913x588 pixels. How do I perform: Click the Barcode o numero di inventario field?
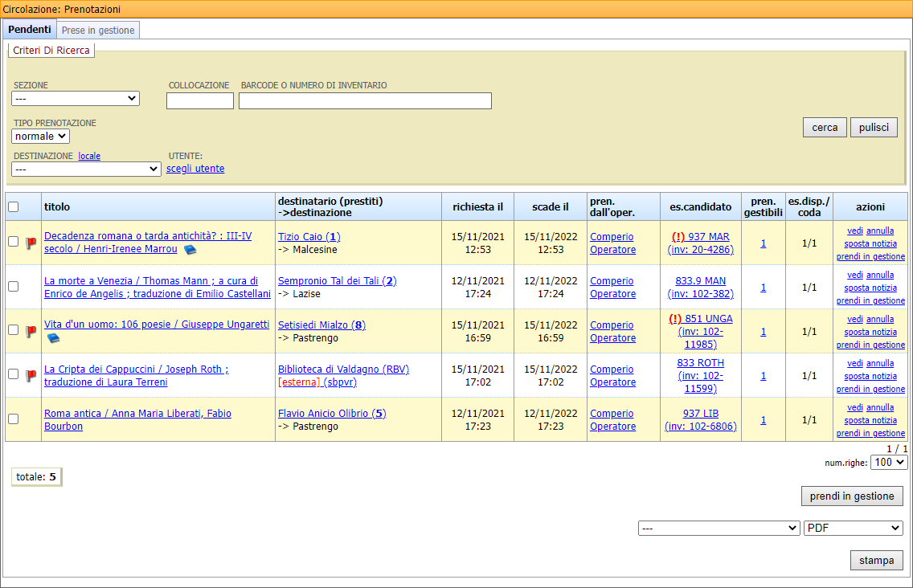pyautogui.click(x=365, y=100)
